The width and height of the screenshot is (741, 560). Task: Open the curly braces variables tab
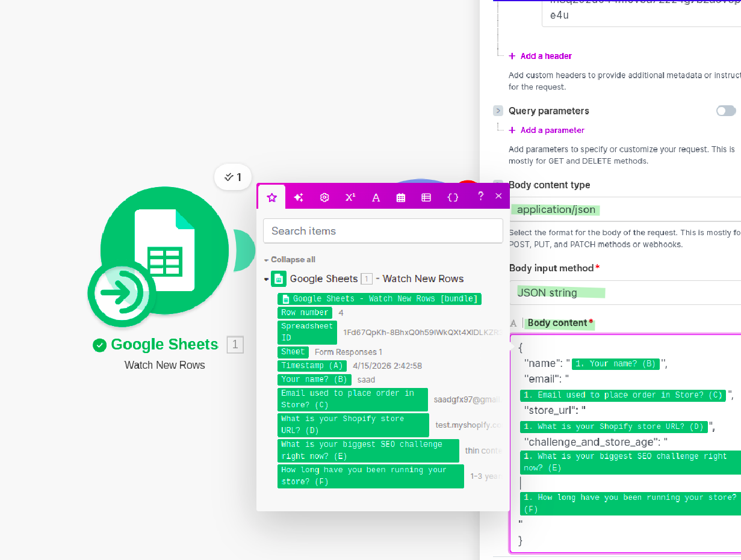[x=453, y=197]
